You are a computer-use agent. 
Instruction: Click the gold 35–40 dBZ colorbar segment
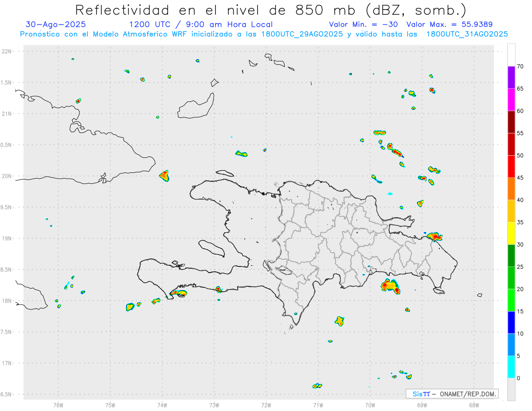pos(511,211)
